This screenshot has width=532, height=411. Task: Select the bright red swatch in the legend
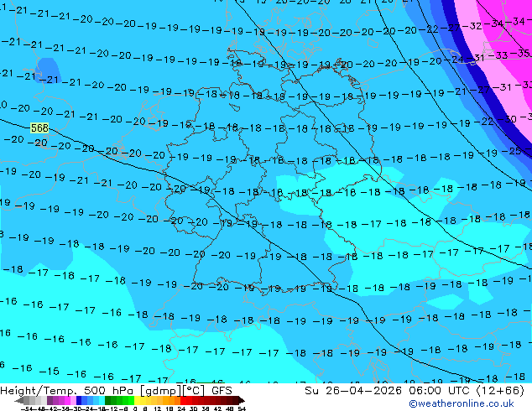(x=183, y=400)
